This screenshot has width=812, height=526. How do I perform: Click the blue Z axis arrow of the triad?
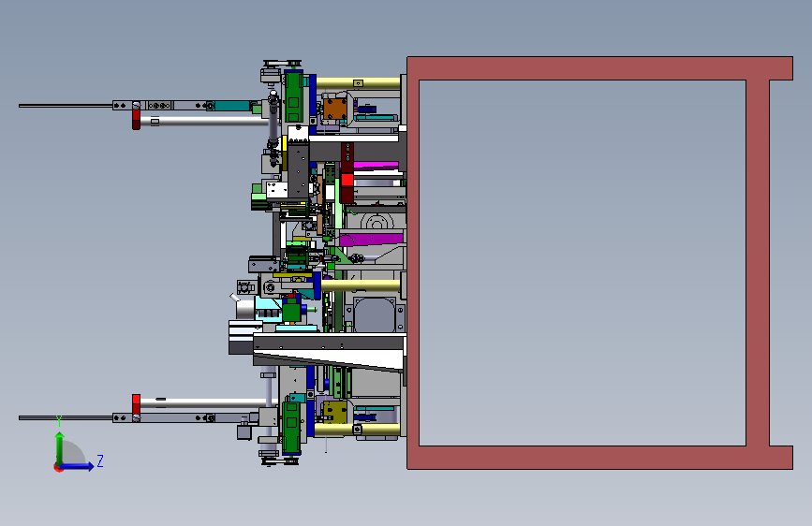coord(78,466)
